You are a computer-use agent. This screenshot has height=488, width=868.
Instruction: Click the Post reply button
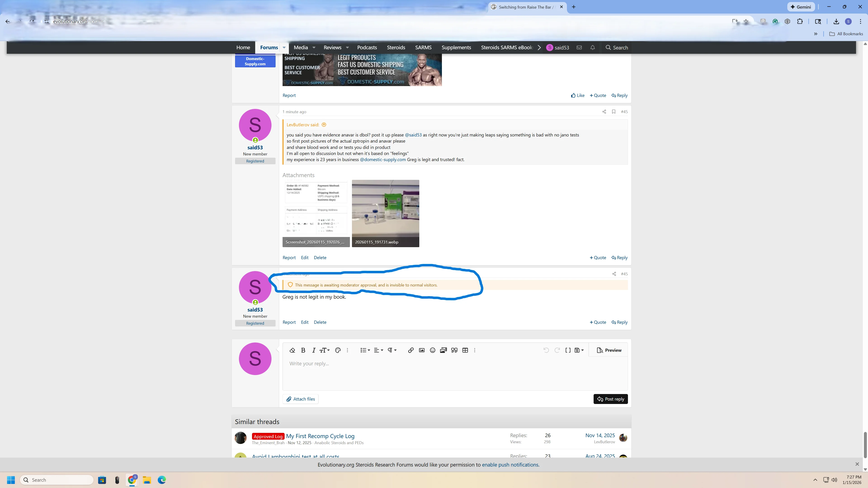click(x=611, y=399)
